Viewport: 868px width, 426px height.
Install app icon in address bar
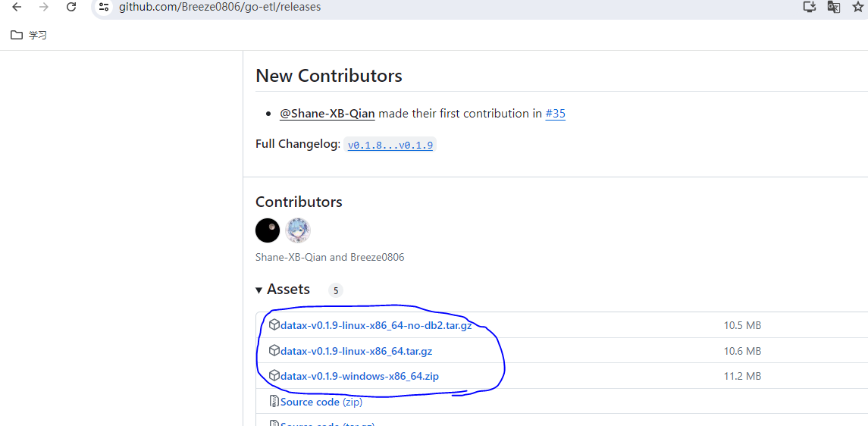(x=810, y=7)
